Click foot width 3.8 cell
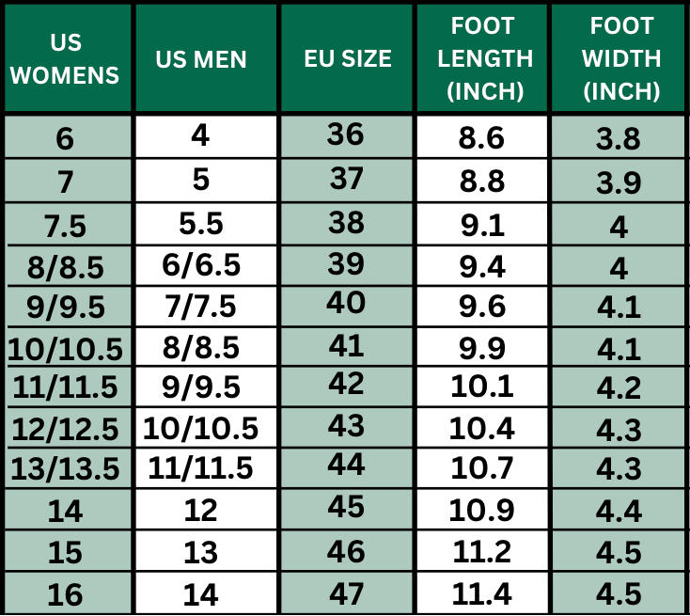Image resolution: width=690 pixels, height=616 pixels. pyautogui.click(x=619, y=139)
